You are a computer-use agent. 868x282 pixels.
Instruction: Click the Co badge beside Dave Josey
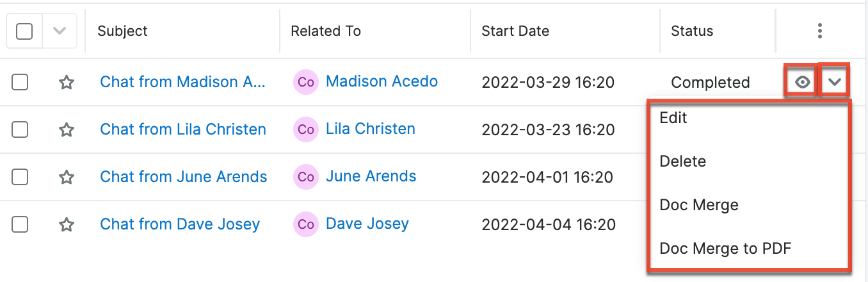[x=306, y=224]
